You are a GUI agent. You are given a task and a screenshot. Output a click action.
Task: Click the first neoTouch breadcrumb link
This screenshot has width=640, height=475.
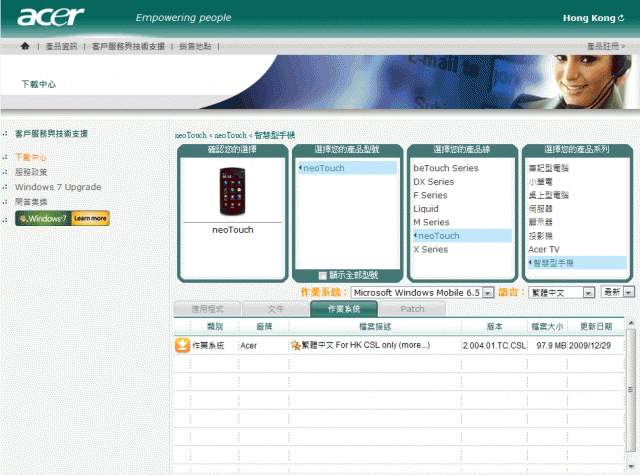[191, 135]
